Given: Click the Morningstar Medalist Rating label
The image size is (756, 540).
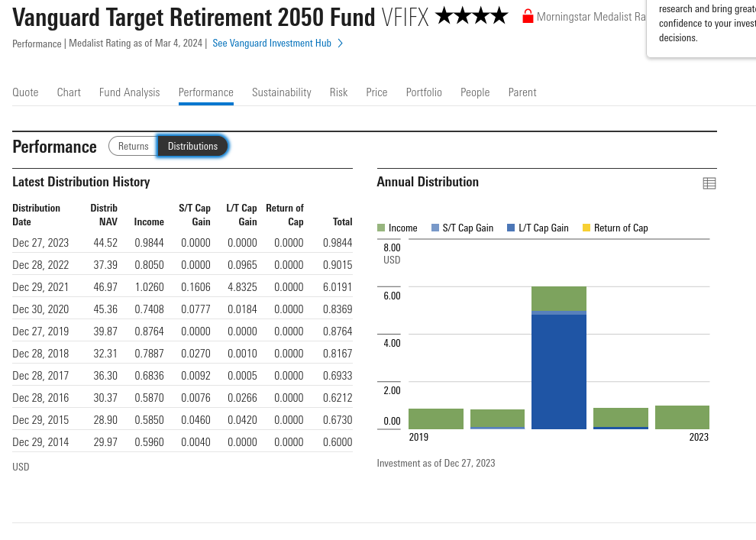Looking at the screenshot, I should click(x=591, y=17).
